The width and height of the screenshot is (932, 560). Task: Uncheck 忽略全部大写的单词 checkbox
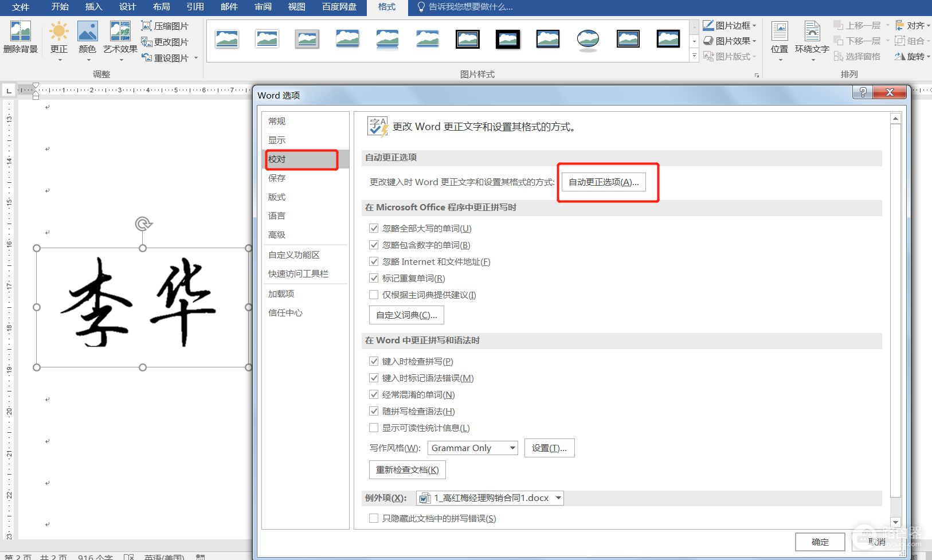pos(374,228)
